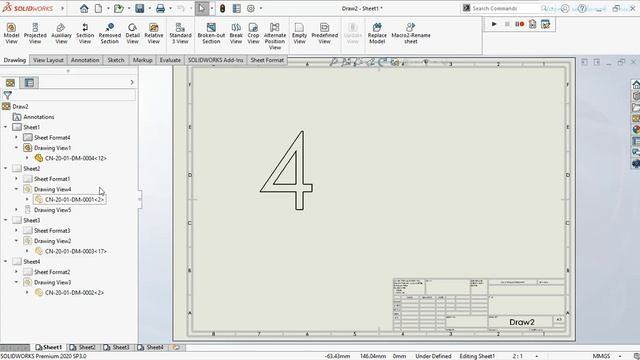
Task: Run the Macro2-Rename sheet macro
Action: click(411, 33)
